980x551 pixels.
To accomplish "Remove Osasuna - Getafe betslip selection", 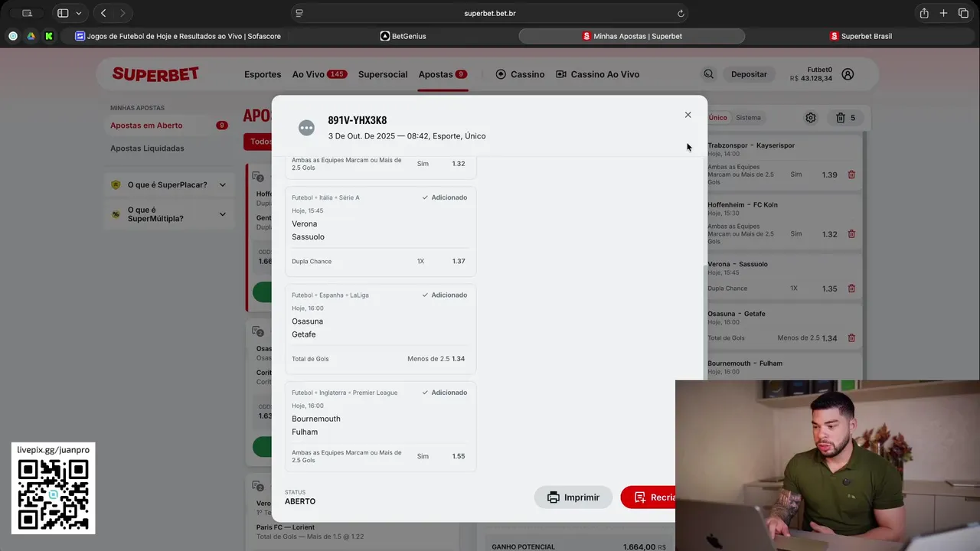I will 851,338.
